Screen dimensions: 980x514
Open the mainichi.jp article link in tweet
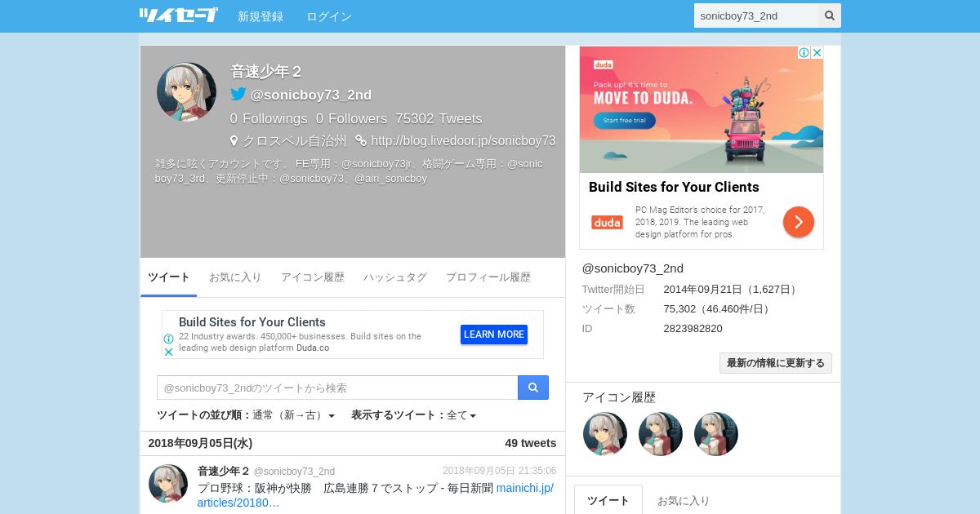[x=376, y=495]
